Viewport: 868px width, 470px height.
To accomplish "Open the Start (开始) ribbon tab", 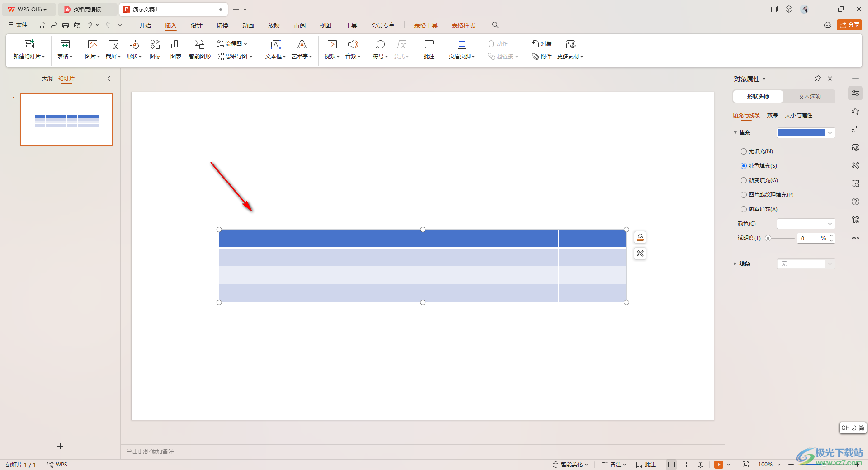I will [x=145, y=25].
